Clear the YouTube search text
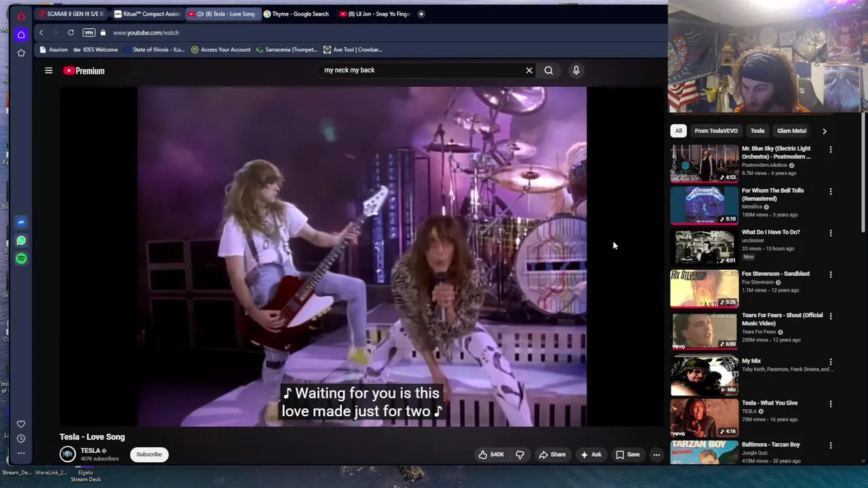This screenshot has height=488, width=868. click(x=529, y=70)
